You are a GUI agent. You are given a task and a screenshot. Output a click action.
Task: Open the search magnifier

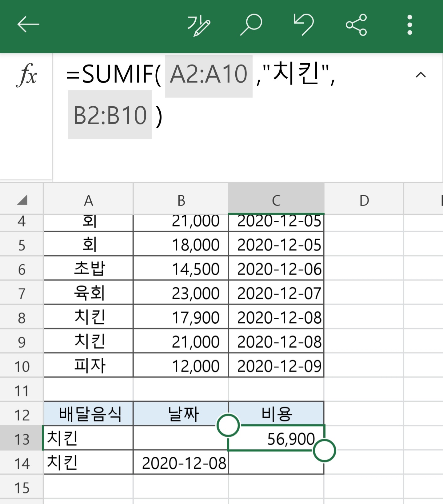click(x=251, y=25)
